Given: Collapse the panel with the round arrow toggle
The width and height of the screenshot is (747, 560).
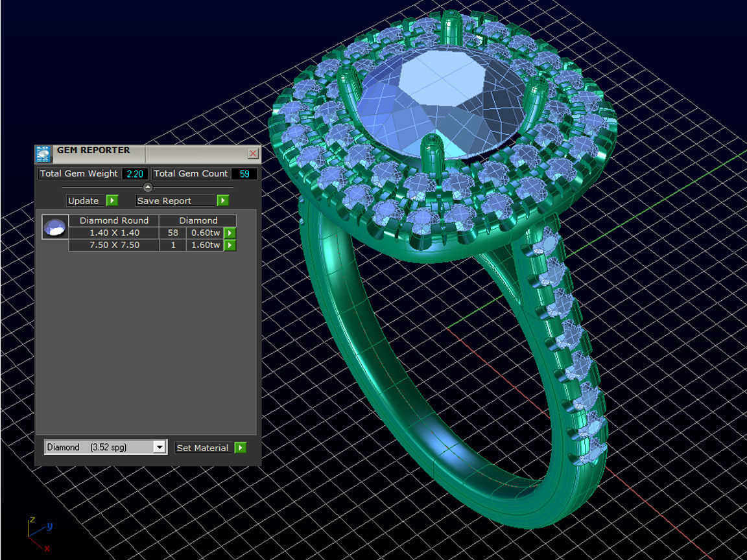Looking at the screenshot, I should 148,187.
